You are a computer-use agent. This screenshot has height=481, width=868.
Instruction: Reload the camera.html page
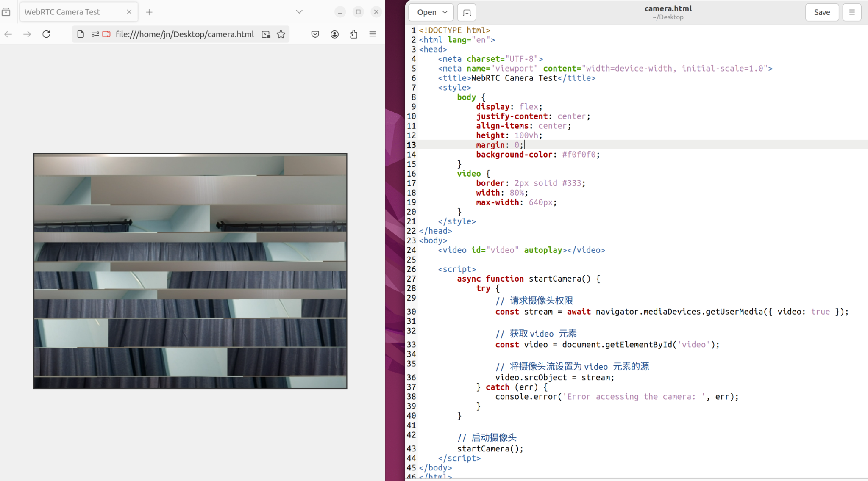click(47, 34)
